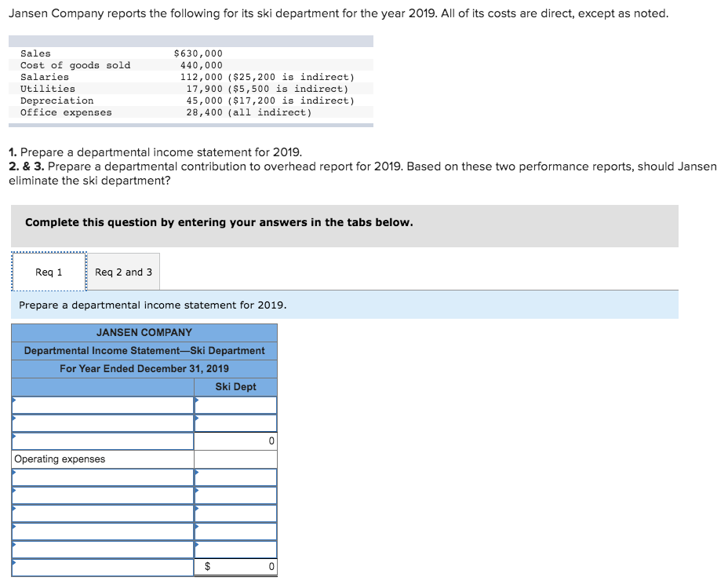Click the 112,000 ($25,200 is indirect) value

point(268,77)
